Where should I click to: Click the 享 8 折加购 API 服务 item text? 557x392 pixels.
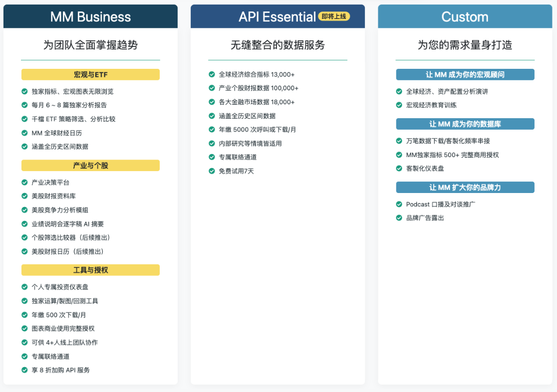point(61,370)
